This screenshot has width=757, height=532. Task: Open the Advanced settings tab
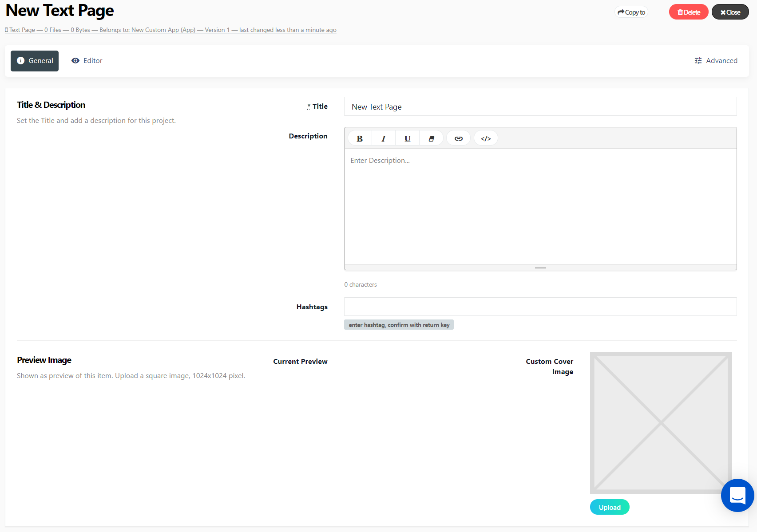716,61
